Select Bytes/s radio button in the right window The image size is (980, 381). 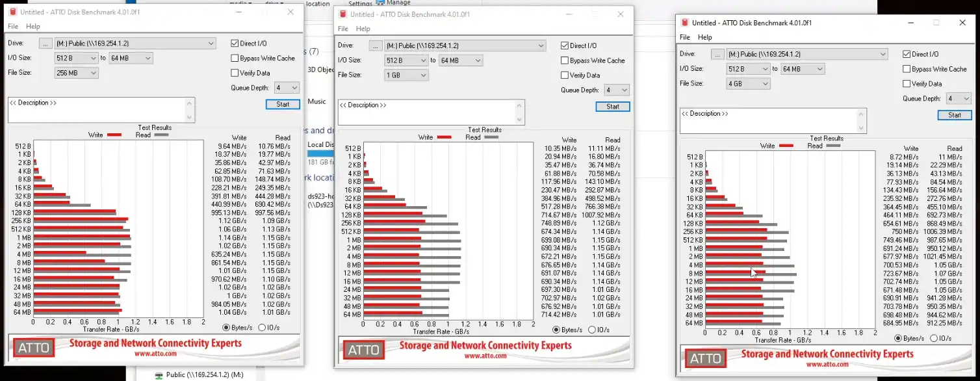898,338
